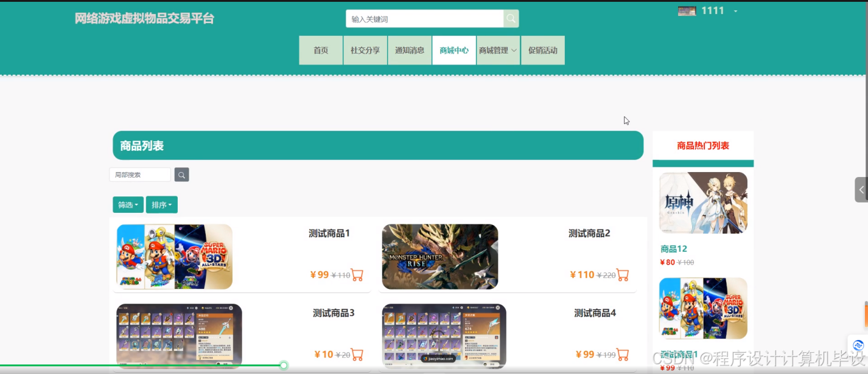Expand the right-edge side panel arrow
The height and width of the screenshot is (374, 868).
point(861,190)
